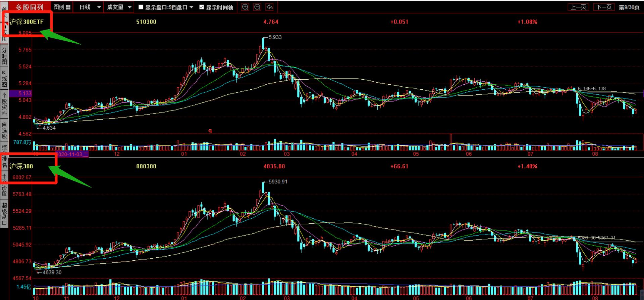Click the 5930.91 index high label
644x300 pixels.
[278, 181]
